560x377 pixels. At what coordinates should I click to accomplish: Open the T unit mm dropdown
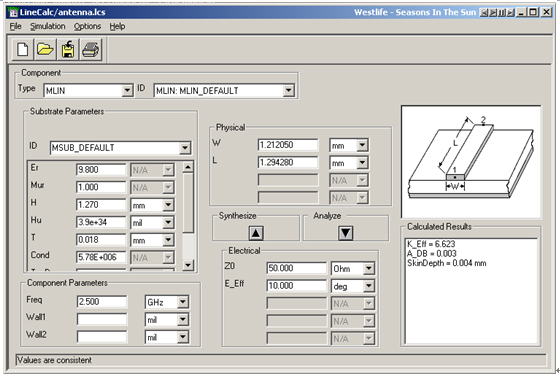[x=168, y=240]
